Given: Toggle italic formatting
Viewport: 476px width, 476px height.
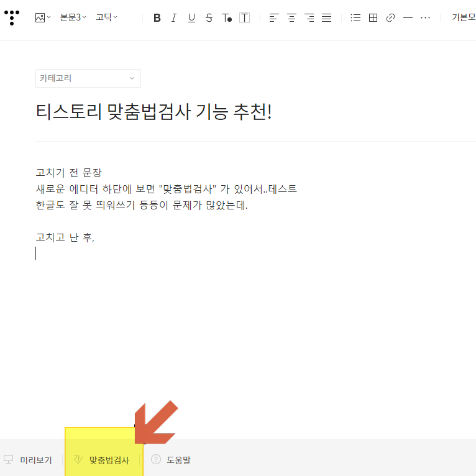Looking at the screenshot, I should 174,18.
